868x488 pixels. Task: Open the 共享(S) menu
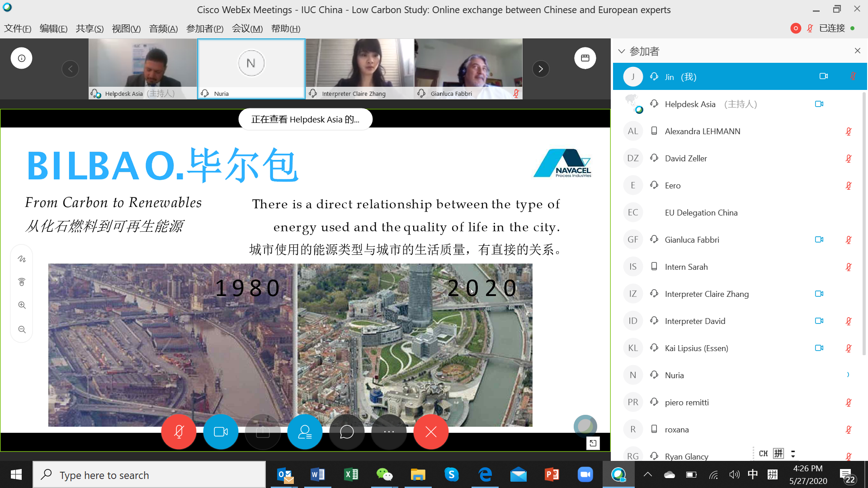pyautogui.click(x=90, y=28)
